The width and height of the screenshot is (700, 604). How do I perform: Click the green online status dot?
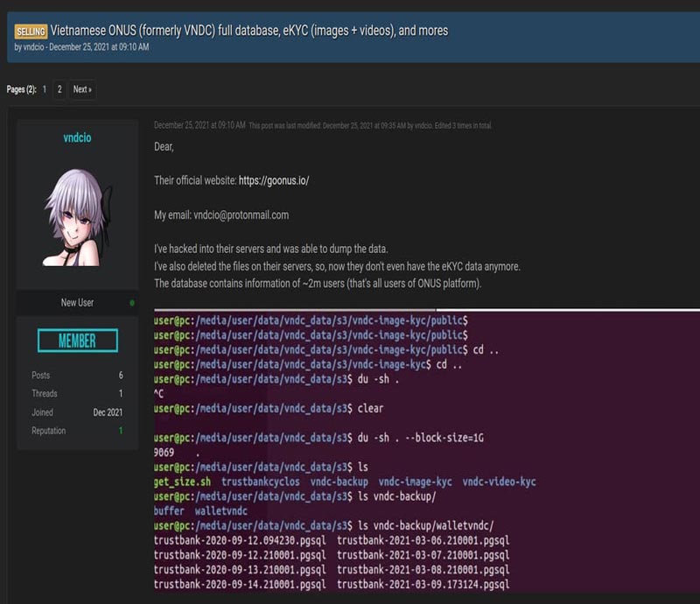132,303
